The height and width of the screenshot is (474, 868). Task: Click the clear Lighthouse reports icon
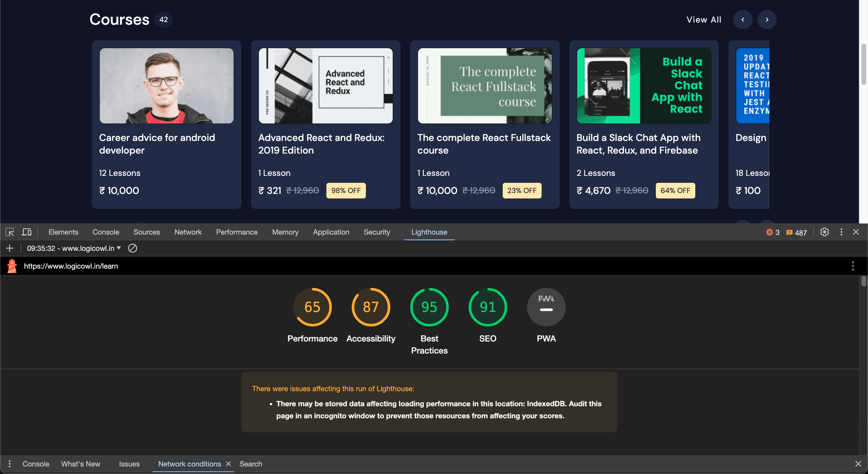(132, 248)
